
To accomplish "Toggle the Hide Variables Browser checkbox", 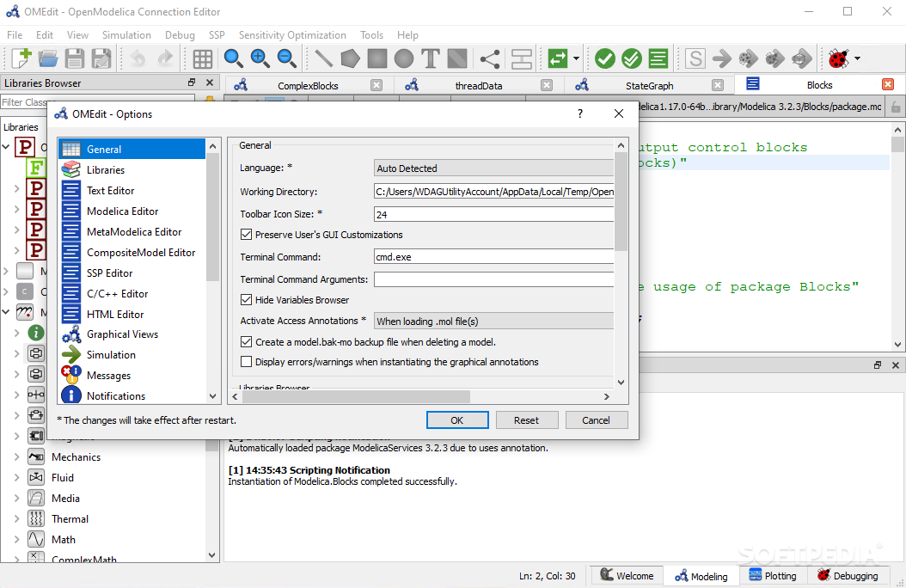I will [x=246, y=300].
